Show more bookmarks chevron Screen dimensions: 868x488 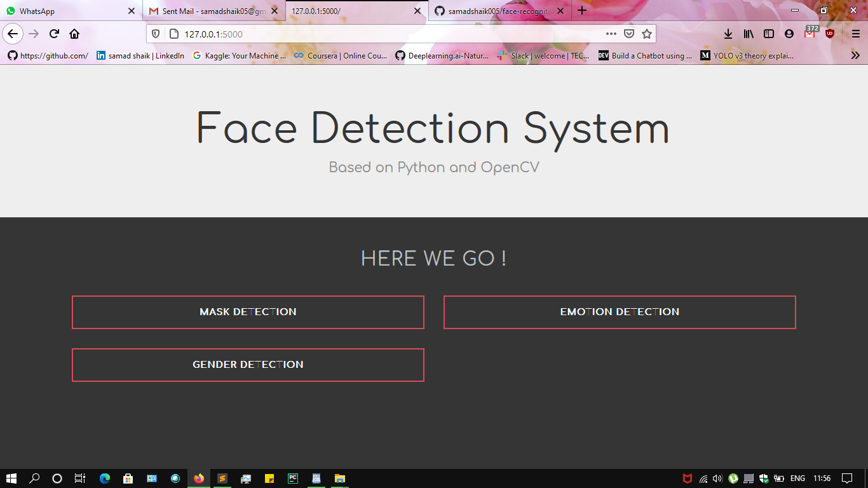855,55
